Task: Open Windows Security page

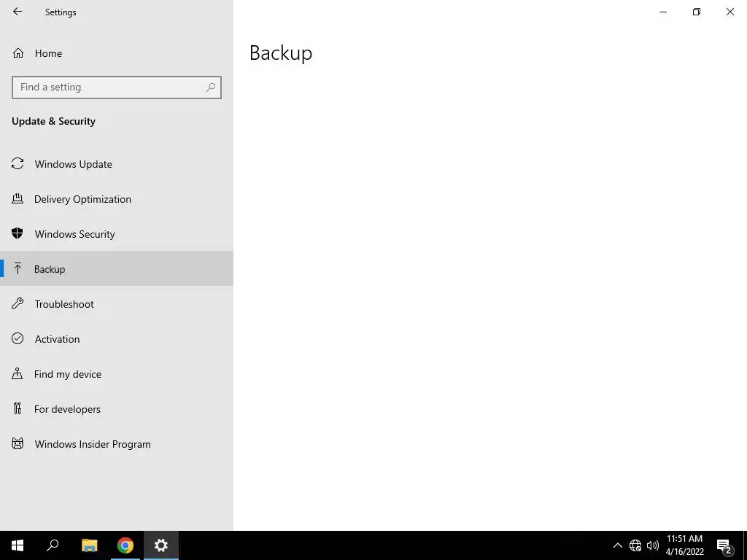Action: point(117,234)
